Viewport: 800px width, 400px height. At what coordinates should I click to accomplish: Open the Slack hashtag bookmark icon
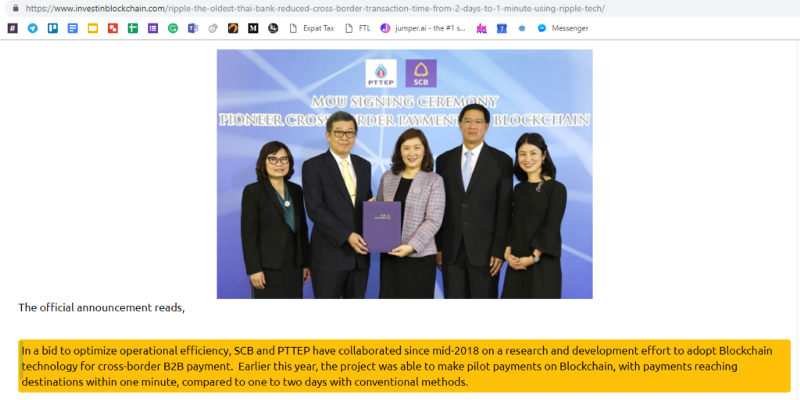(13, 29)
